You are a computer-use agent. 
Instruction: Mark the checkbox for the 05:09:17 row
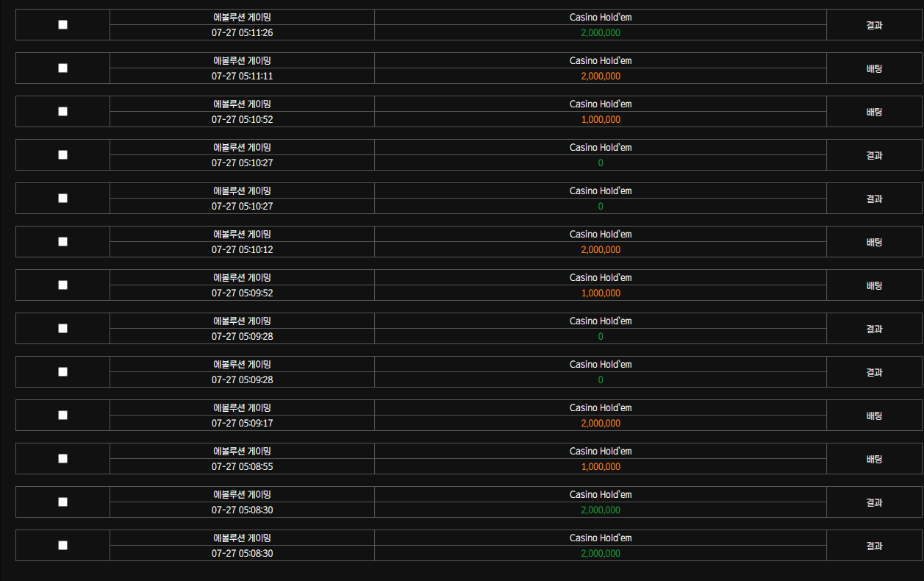point(62,415)
